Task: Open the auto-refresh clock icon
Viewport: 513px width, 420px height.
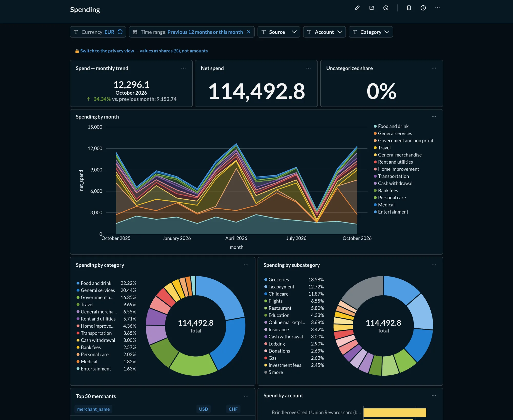Action: click(386, 8)
